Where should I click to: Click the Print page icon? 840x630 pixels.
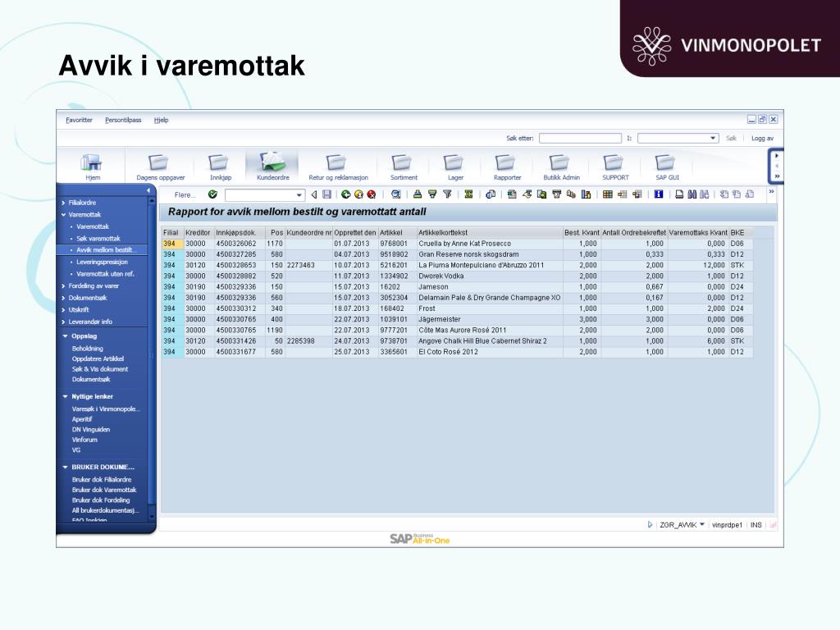679,194
